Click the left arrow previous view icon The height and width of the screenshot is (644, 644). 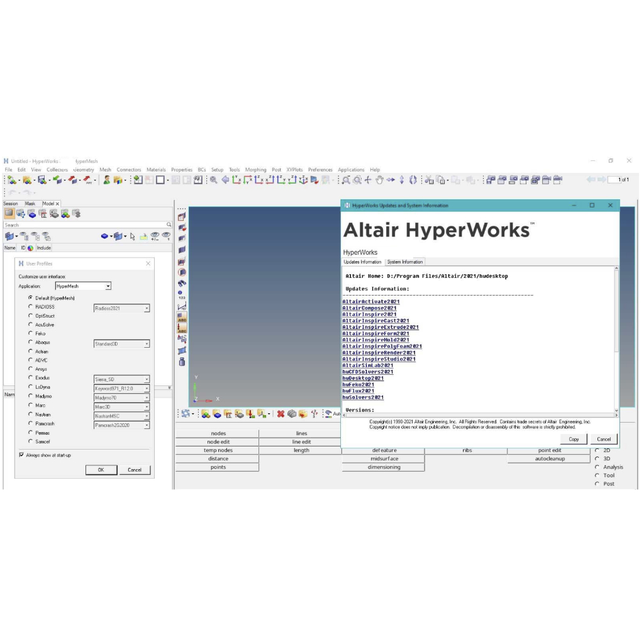click(x=225, y=180)
